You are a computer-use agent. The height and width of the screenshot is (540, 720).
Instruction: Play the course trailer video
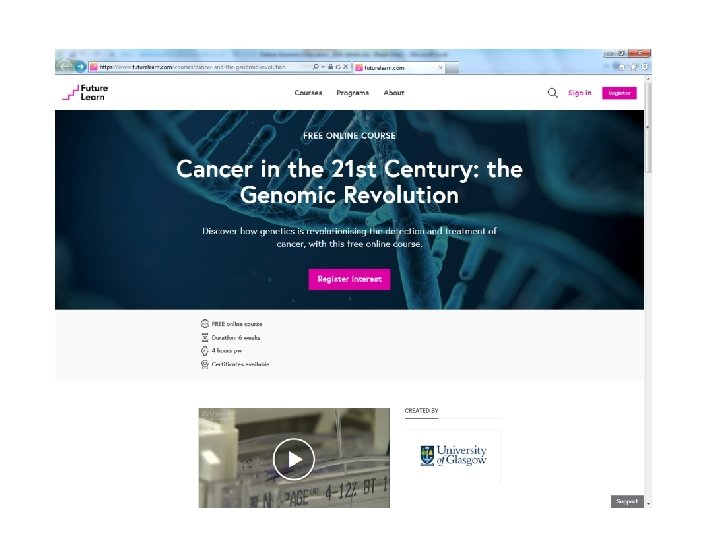coord(294,459)
